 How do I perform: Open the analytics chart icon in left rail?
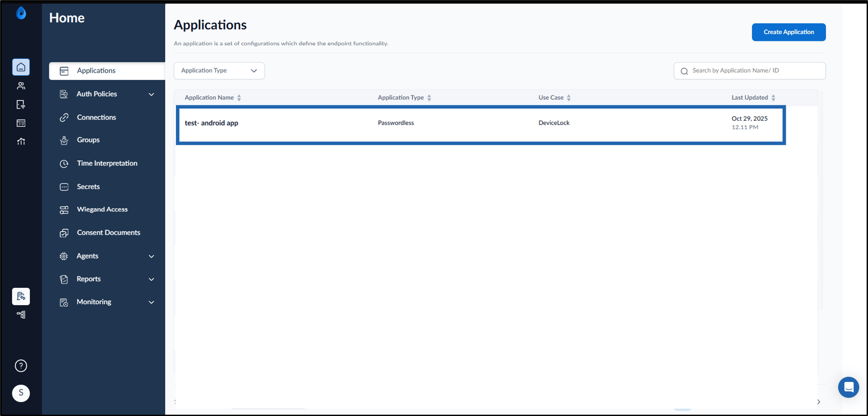[x=21, y=142]
